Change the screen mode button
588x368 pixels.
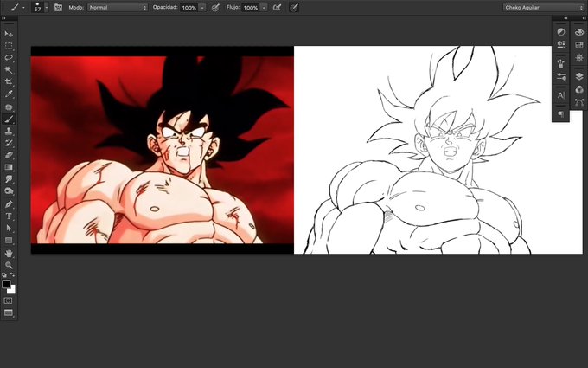[9, 313]
